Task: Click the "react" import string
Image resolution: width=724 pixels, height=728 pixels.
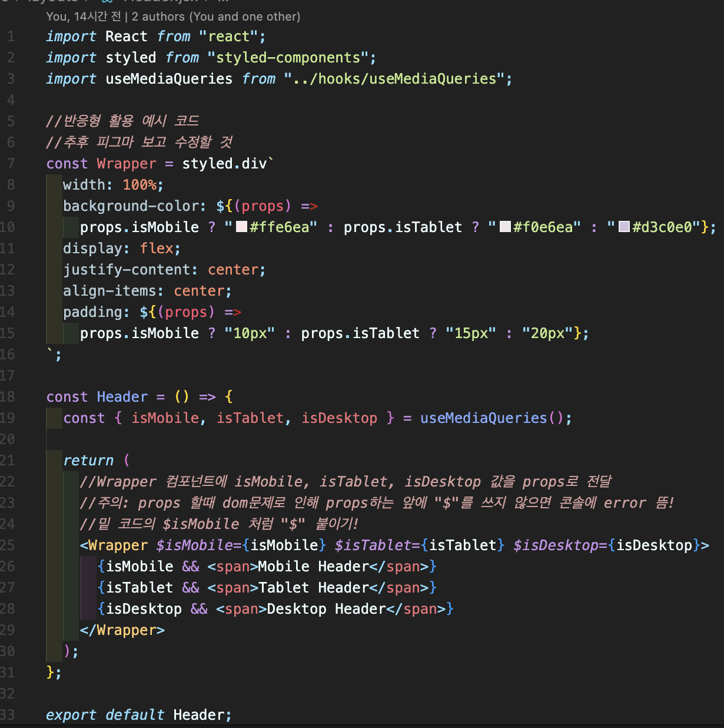Action: 228,37
